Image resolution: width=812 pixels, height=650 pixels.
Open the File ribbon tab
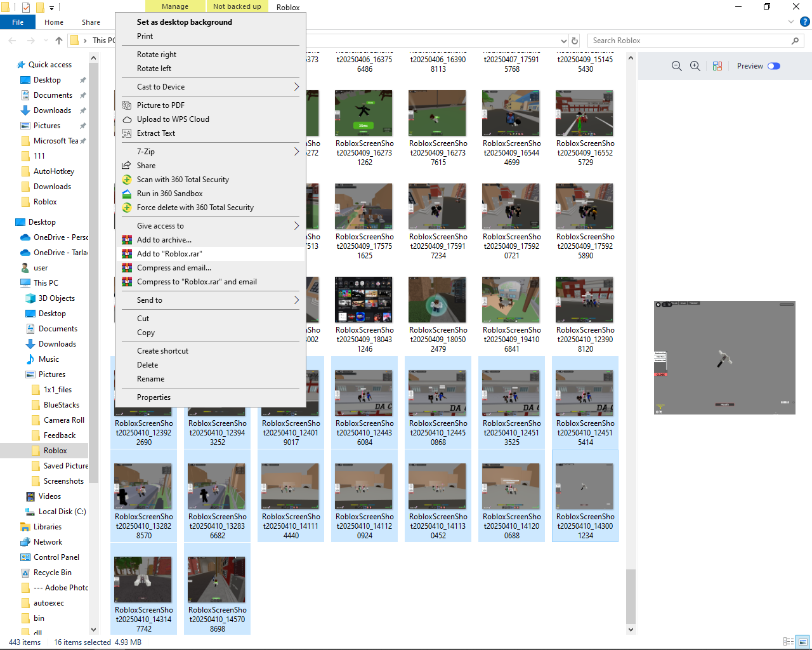pos(18,22)
